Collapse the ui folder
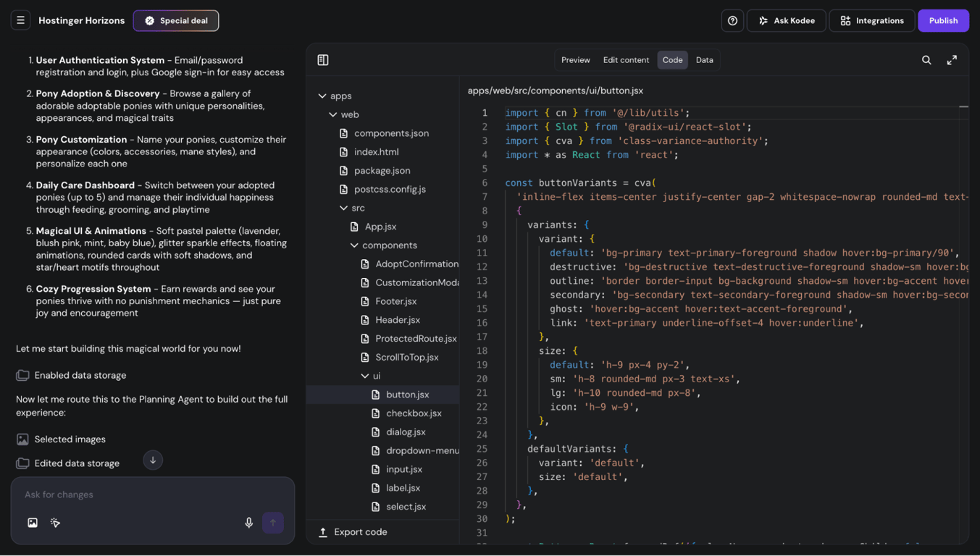 pyautogui.click(x=366, y=375)
